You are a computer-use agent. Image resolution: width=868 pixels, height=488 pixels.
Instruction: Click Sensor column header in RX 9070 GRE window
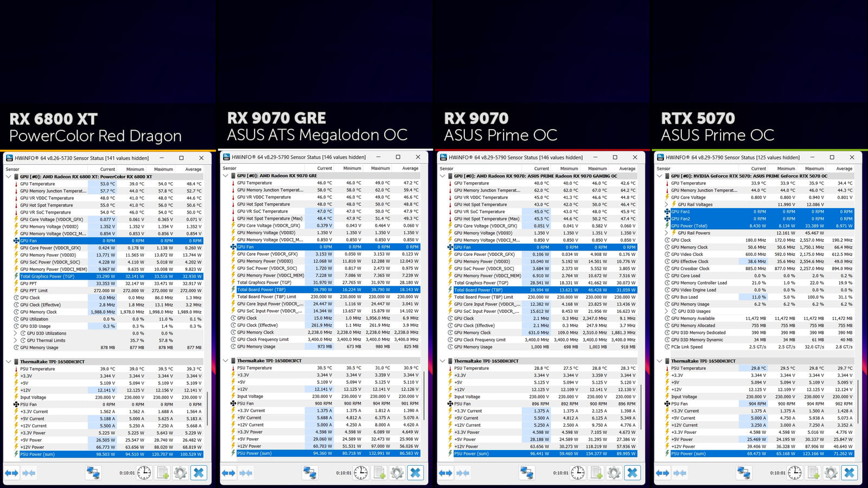point(263,168)
